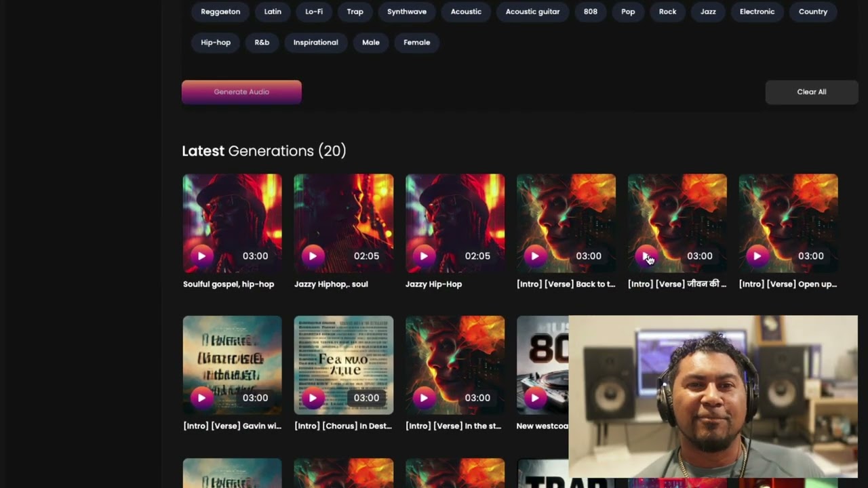Play the Soulful gospel, hip-hop track

pos(201,256)
